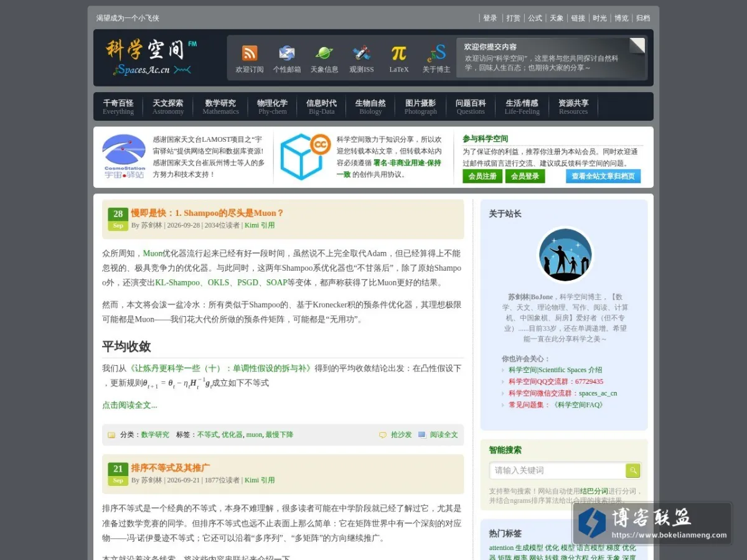Open the 个性邮箱 mail icon
The image size is (747, 560).
coord(287,54)
